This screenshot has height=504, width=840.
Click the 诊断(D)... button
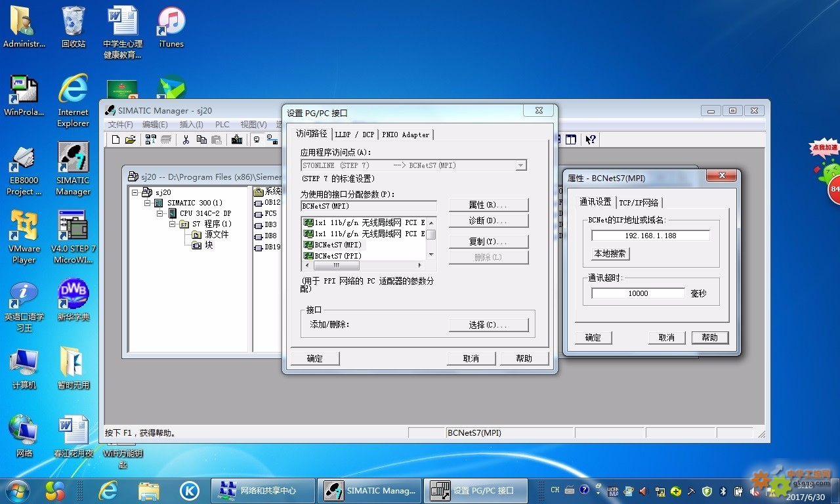[x=488, y=220]
